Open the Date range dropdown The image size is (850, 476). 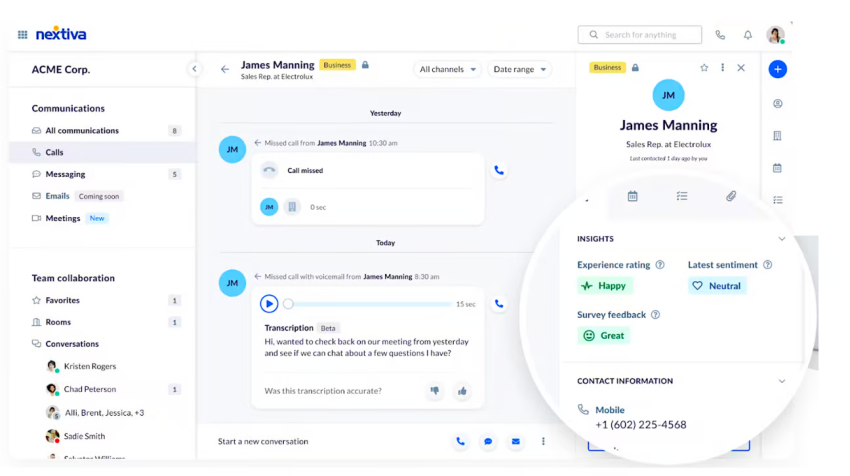point(519,69)
